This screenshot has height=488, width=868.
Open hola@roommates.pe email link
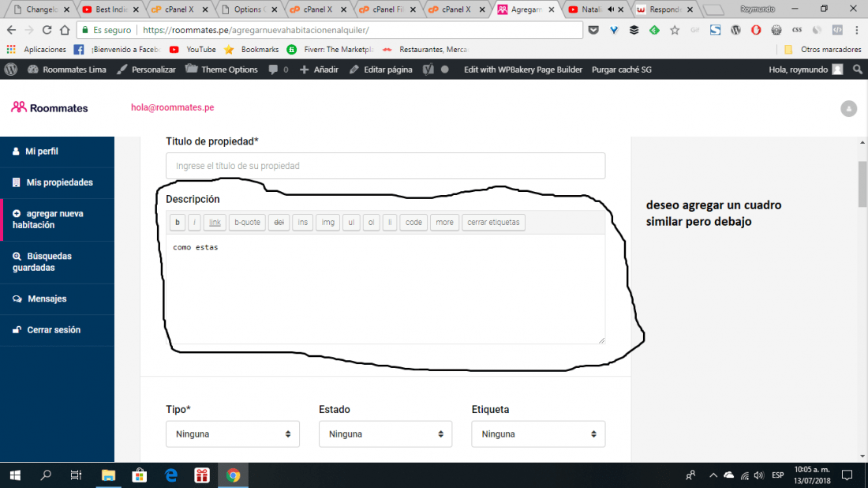[172, 107]
